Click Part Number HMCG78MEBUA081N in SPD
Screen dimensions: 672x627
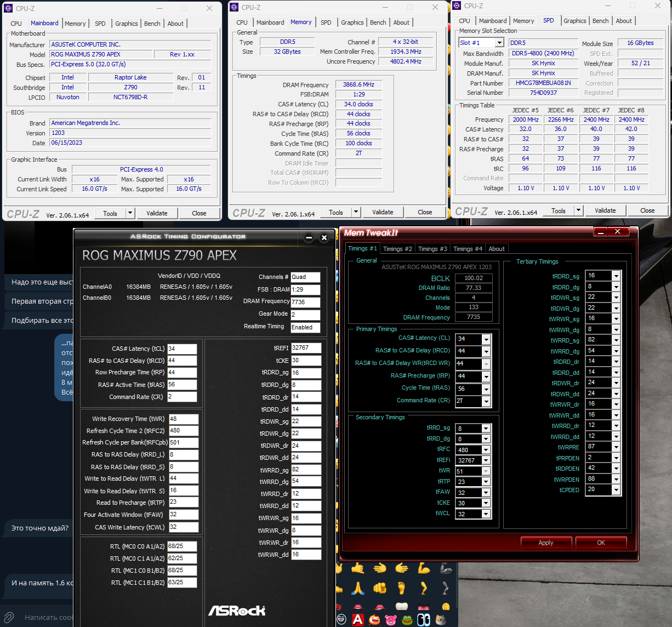(x=543, y=83)
